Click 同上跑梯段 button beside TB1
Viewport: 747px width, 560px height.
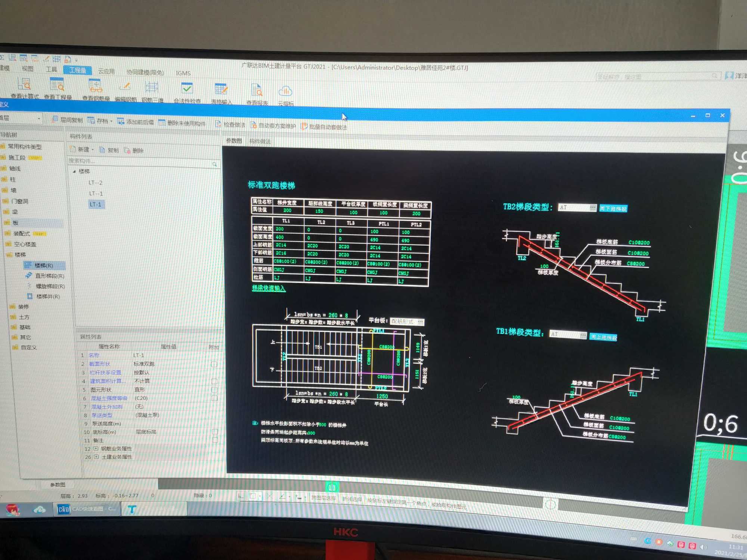(x=603, y=337)
